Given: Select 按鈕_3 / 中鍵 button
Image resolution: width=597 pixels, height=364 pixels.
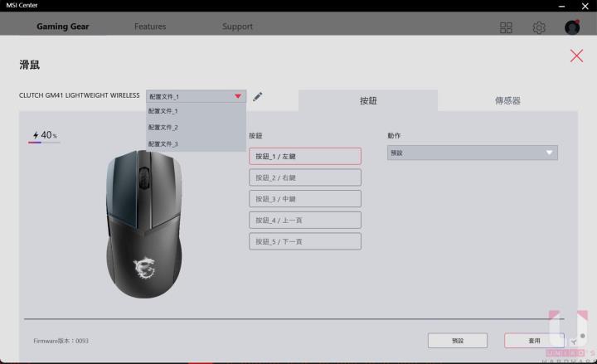Looking at the screenshot, I should point(305,199).
